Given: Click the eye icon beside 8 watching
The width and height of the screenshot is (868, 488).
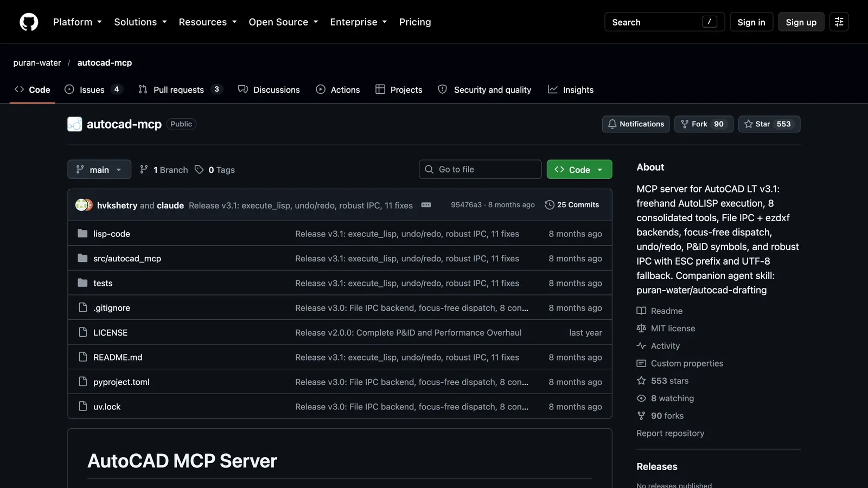Looking at the screenshot, I should (641, 398).
